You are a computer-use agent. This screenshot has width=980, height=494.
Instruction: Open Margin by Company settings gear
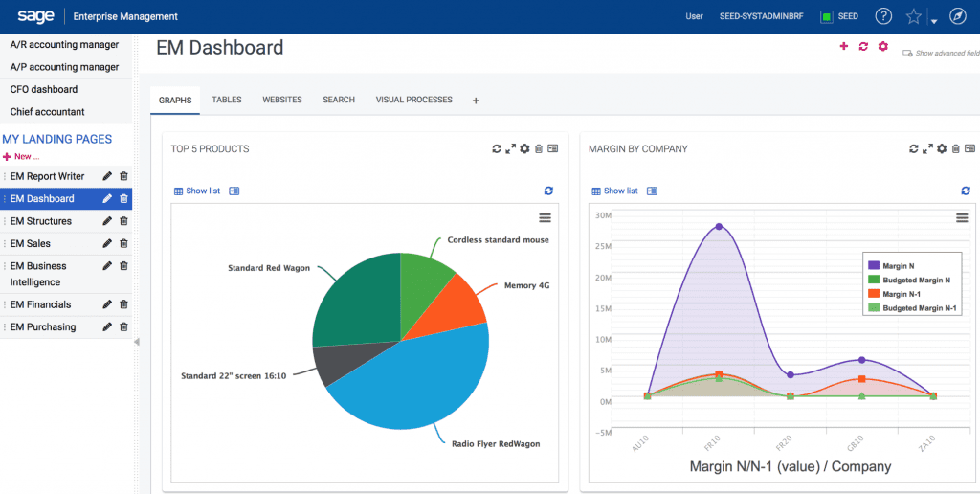pos(942,148)
